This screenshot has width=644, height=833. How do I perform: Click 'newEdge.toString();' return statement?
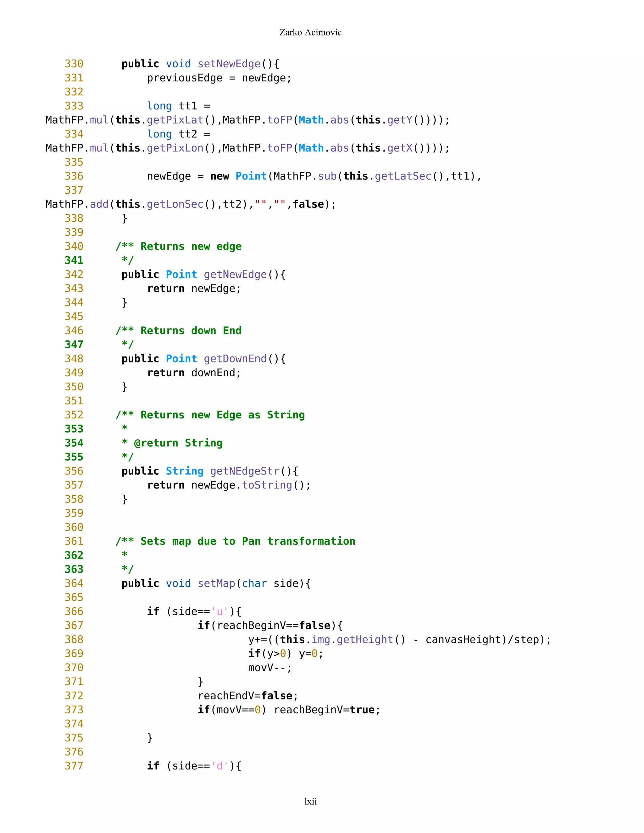tap(251, 485)
